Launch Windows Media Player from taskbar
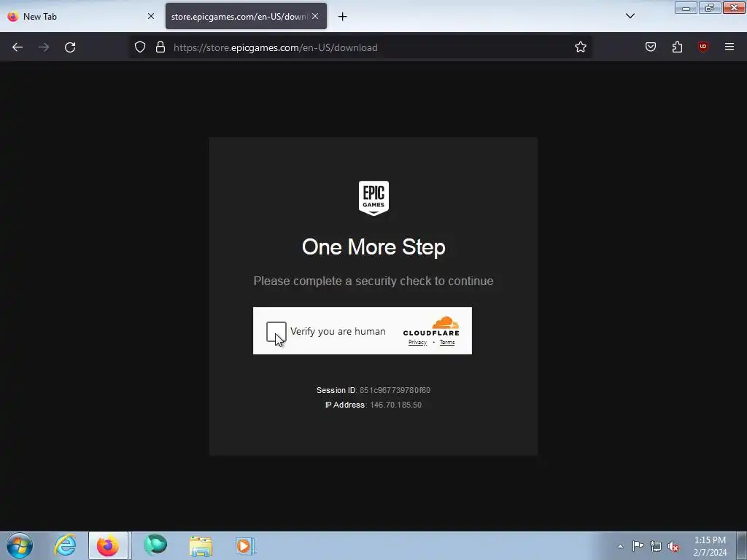Viewport: 747px width, 560px height. pos(245,545)
